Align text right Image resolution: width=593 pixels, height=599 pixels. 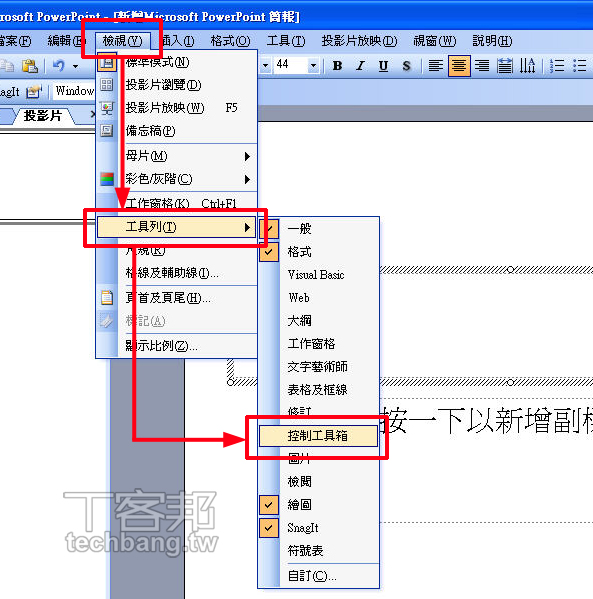482,66
